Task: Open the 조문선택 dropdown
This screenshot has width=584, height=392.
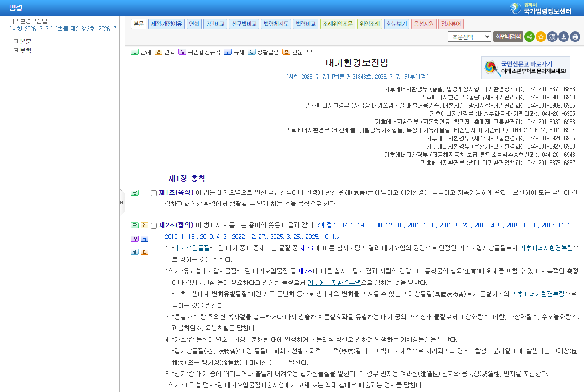Action: point(469,37)
